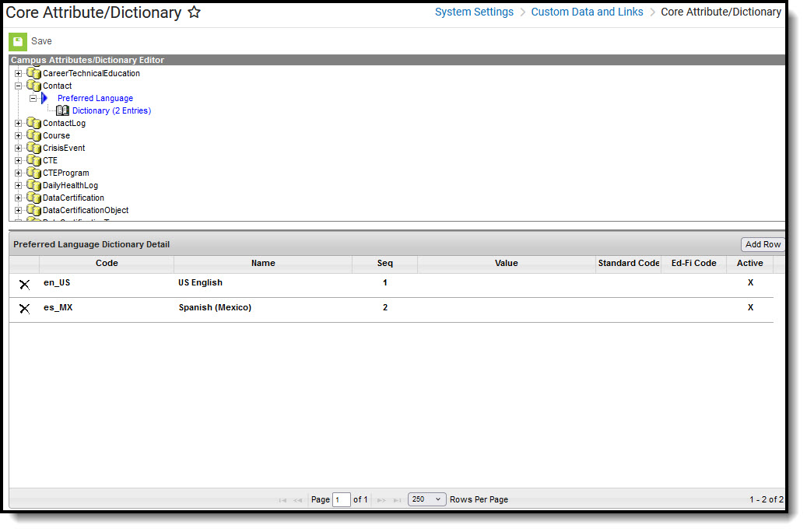The image size is (807, 532).
Task: Expand the CrisisEvent tree node
Action: 19,149
